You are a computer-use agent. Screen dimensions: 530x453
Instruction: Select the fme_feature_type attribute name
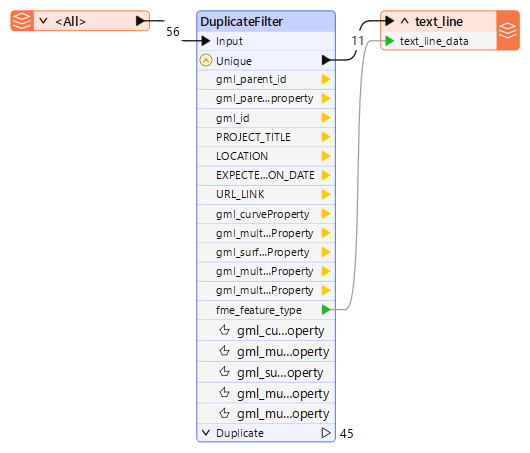coord(259,310)
